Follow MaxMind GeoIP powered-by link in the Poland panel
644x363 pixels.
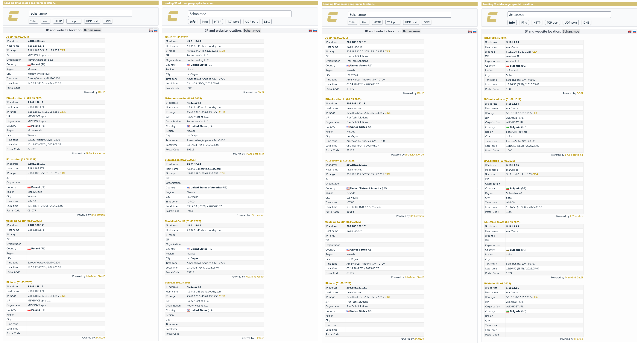click(x=95, y=276)
